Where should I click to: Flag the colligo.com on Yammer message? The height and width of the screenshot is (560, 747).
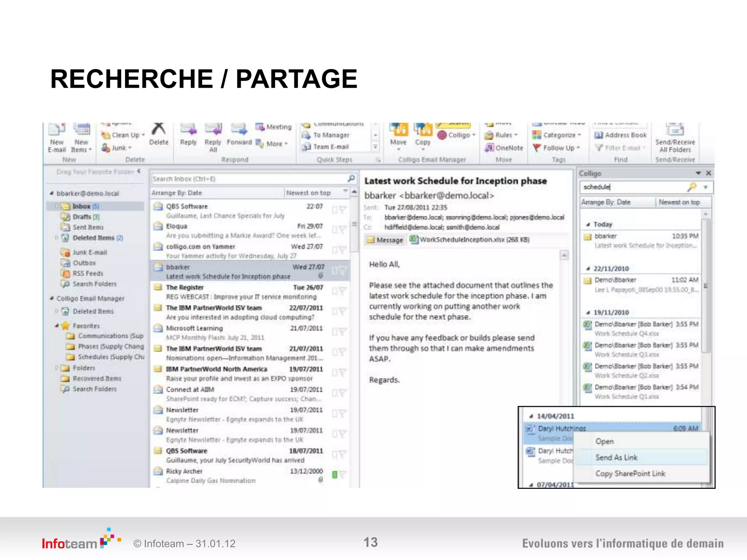[342, 250]
